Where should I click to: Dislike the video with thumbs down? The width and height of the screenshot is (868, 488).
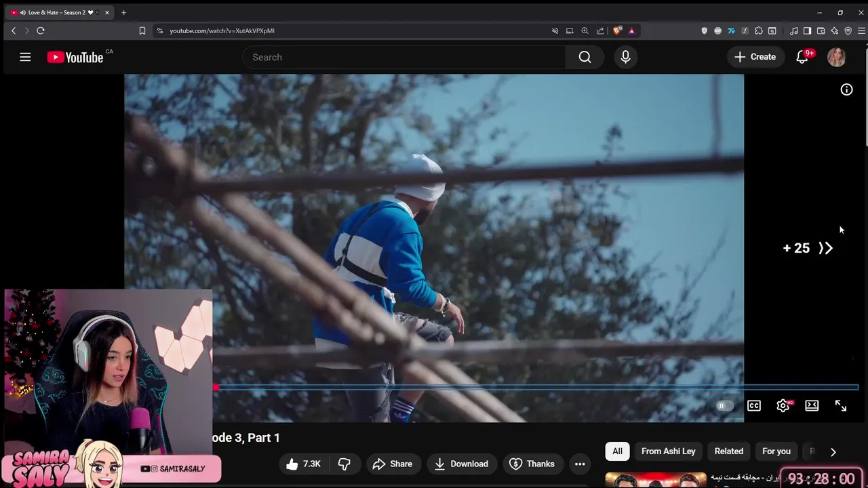click(344, 464)
